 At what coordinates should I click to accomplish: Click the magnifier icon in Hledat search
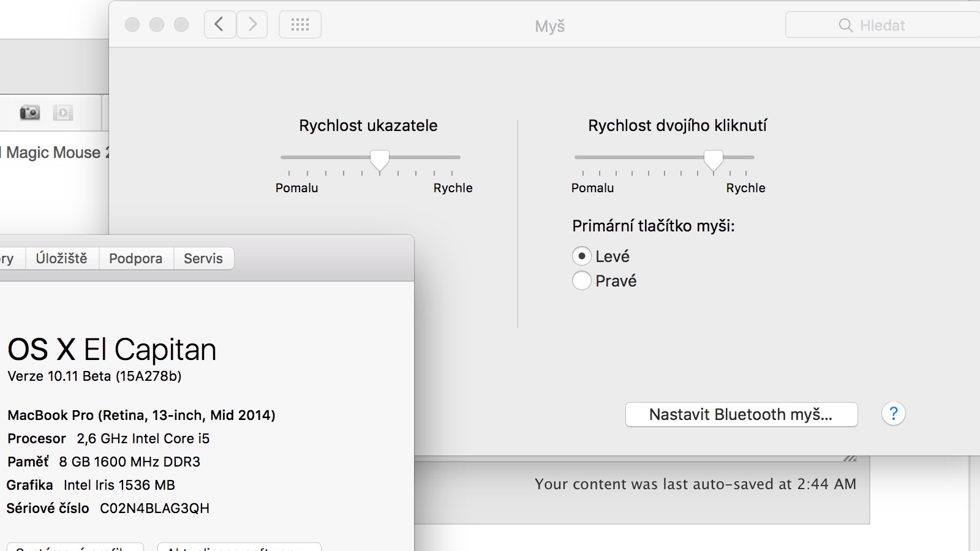(x=845, y=25)
